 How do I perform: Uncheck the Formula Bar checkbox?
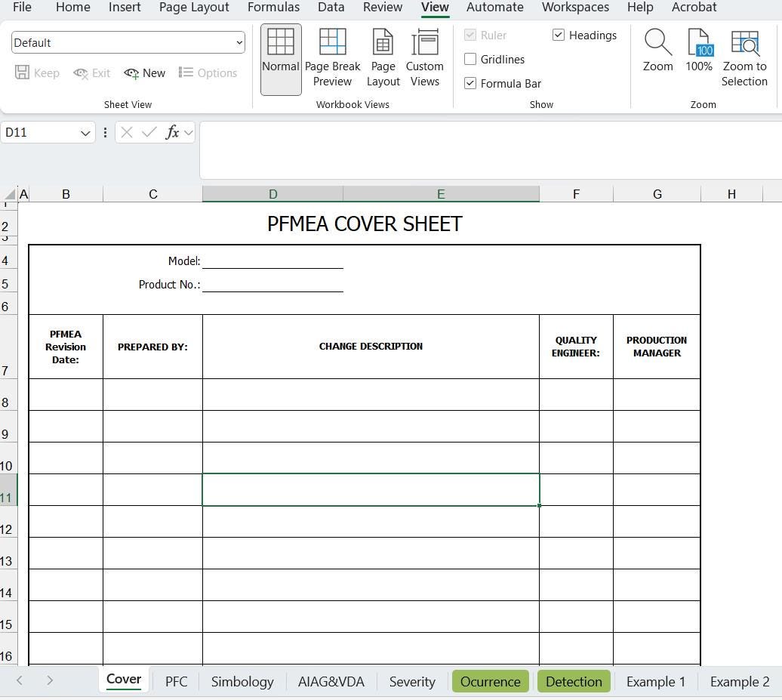(470, 83)
